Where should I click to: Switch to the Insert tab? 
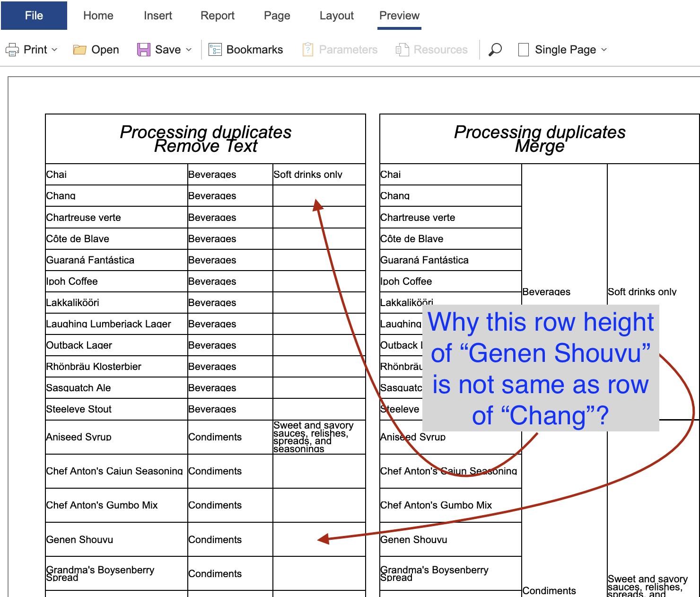pyautogui.click(x=158, y=16)
